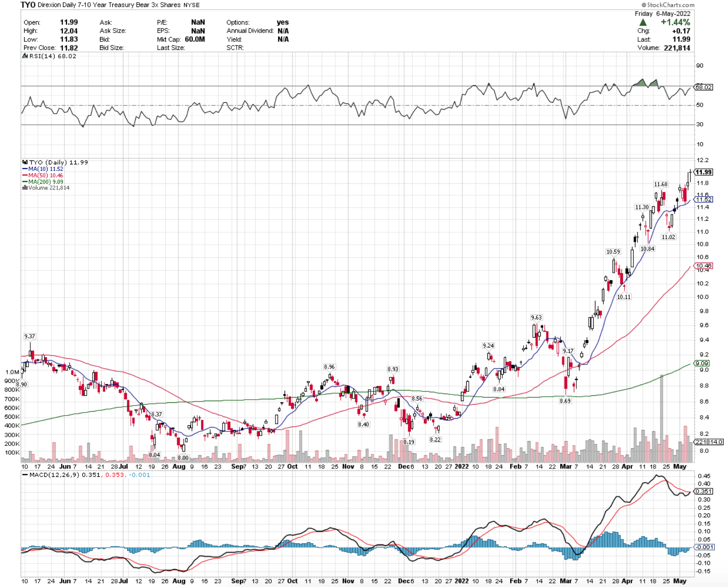Click the RSI(14) 68.02 indicator label
Screen dimensions: 728x587
pos(52,56)
